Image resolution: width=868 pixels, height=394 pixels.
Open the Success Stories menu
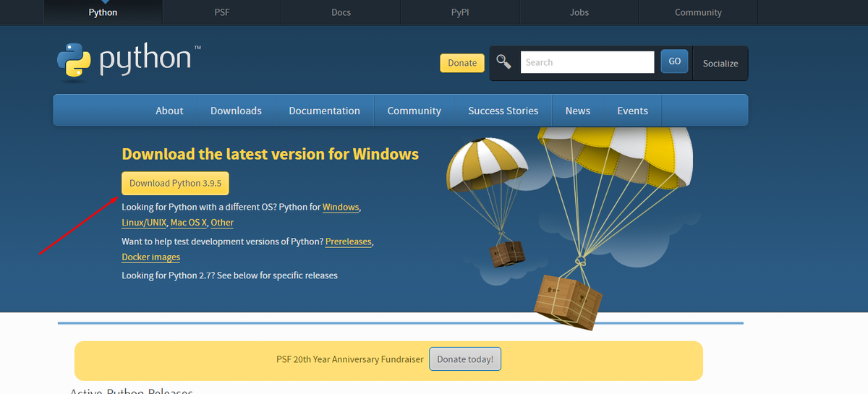click(x=503, y=111)
